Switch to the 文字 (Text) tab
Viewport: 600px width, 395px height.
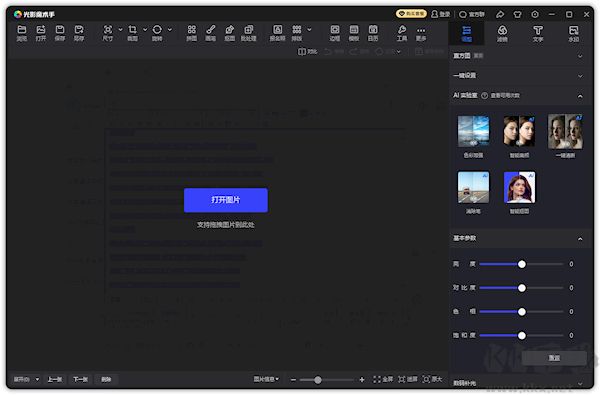pos(538,33)
